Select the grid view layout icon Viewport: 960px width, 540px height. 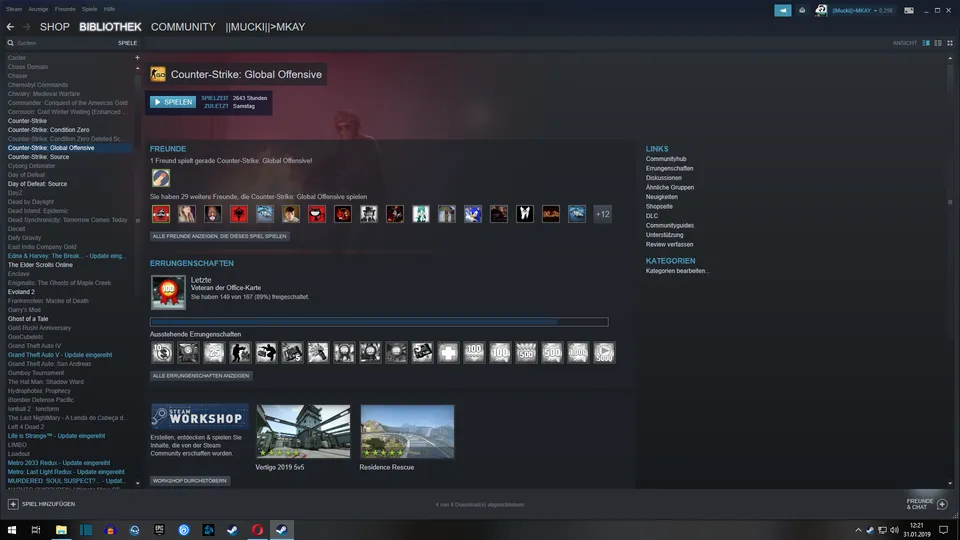tap(950, 43)
